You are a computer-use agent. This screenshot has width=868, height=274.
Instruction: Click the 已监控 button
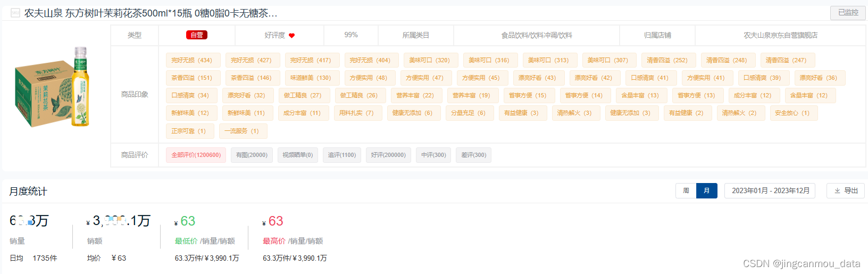tap(848, 13)
